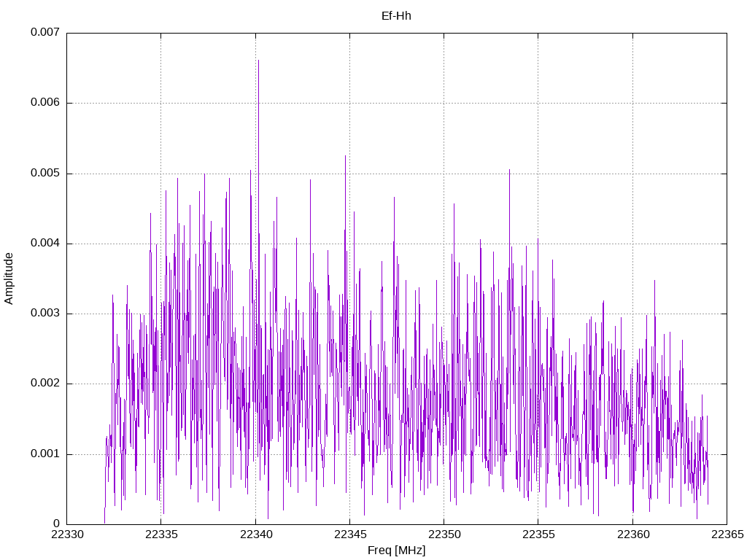This screenshot has width=747, height=560.
Task: Click the plot title 'Ef-Hh'
Action: (396, 16)
